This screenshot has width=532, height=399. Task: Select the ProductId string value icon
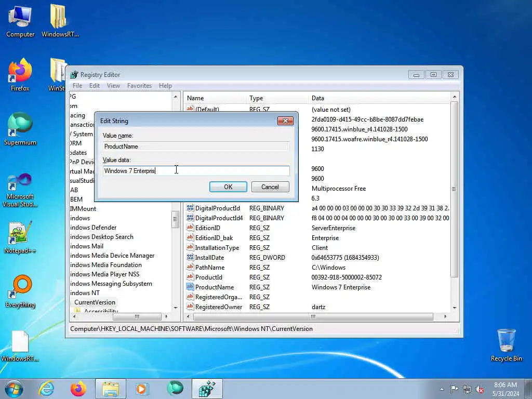point(190,277)
